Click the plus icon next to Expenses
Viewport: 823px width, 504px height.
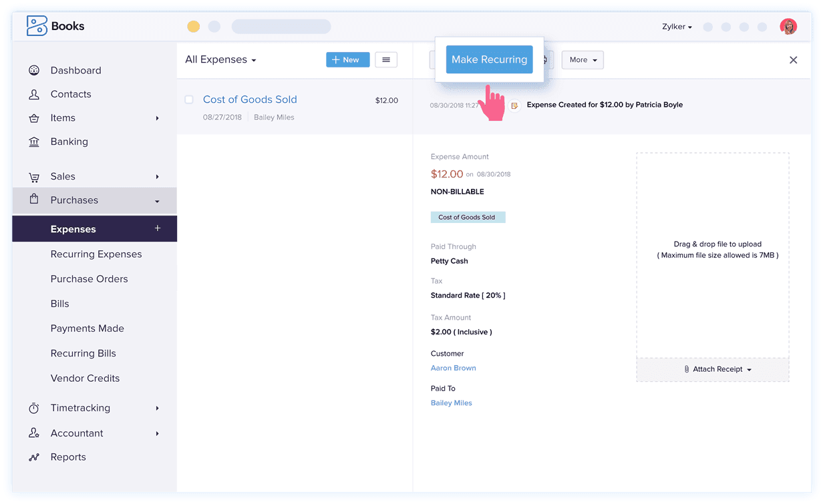coord(158,228)
